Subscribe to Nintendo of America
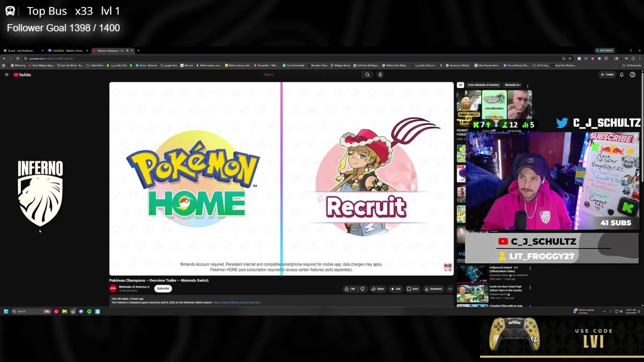The height and width of the screenshot is (362, 644). pyautogui.click(x=163, y=289)
